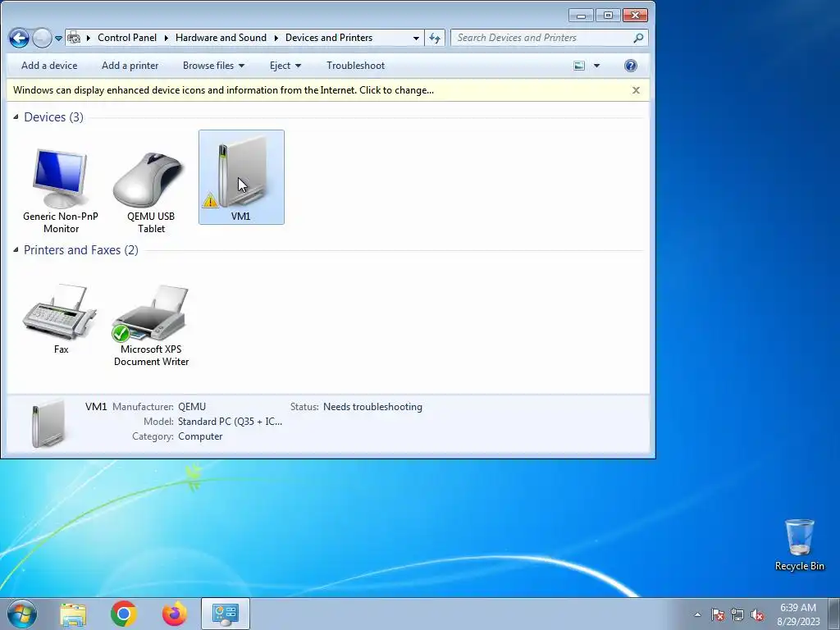Click the Control Panel taskbar button
840x630 pixels.
click(x=226, y=614)
